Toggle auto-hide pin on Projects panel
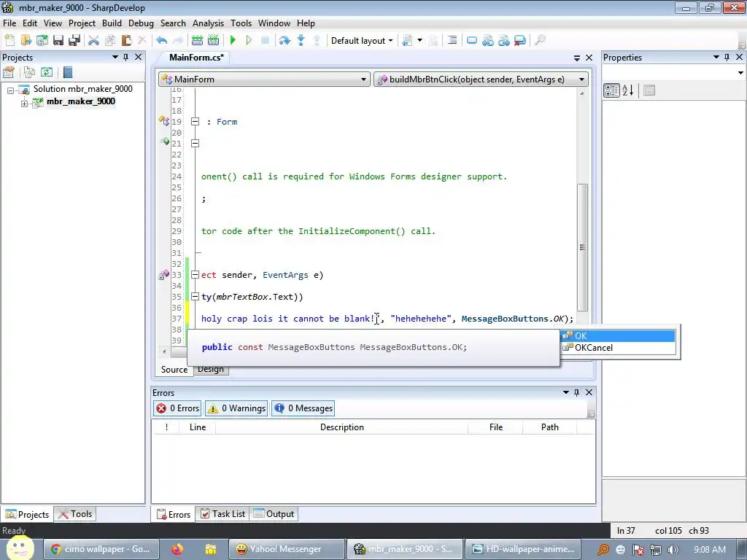The height and width of the screenshot is (560, 747). click(x=125, y=57)
